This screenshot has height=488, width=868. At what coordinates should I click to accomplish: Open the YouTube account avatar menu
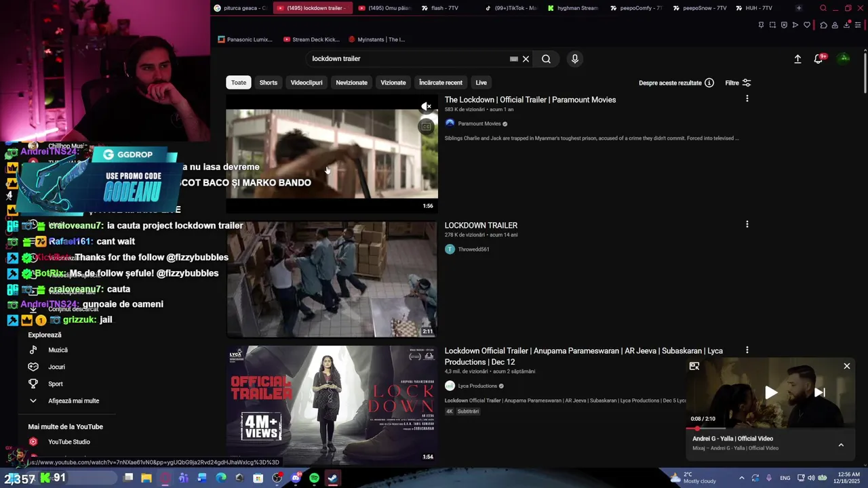844,58
